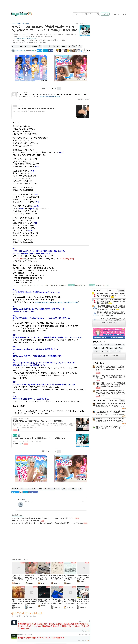138x644 pixels.
Task: Click follow icon in まとめたひと card
Action: [x=83, y=502]
